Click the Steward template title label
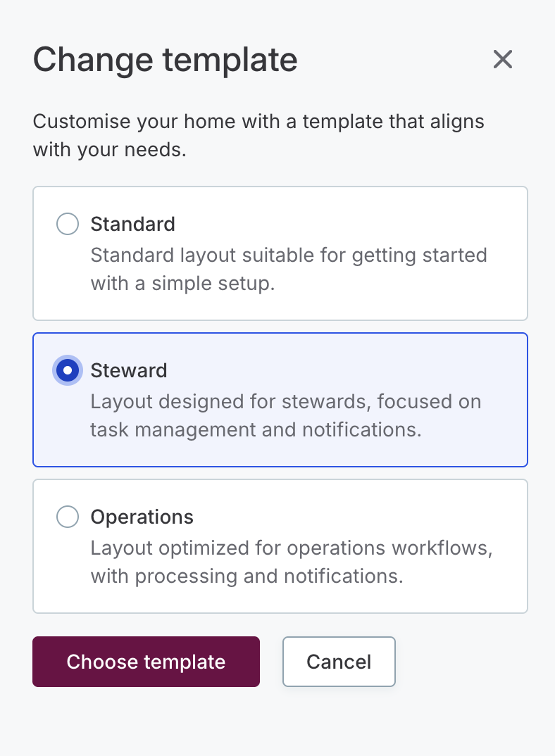Screen dimensions: 555x756 (x=129, y=370)
